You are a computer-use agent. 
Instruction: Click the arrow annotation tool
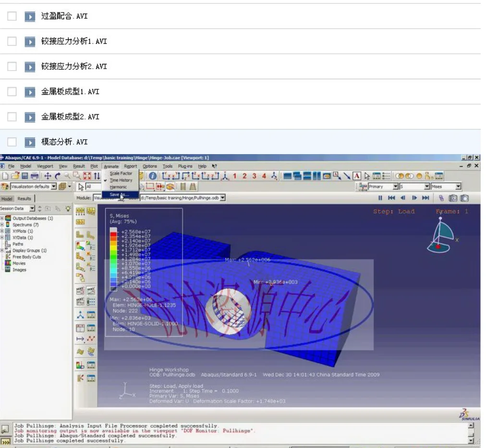[x=347, y=176]
